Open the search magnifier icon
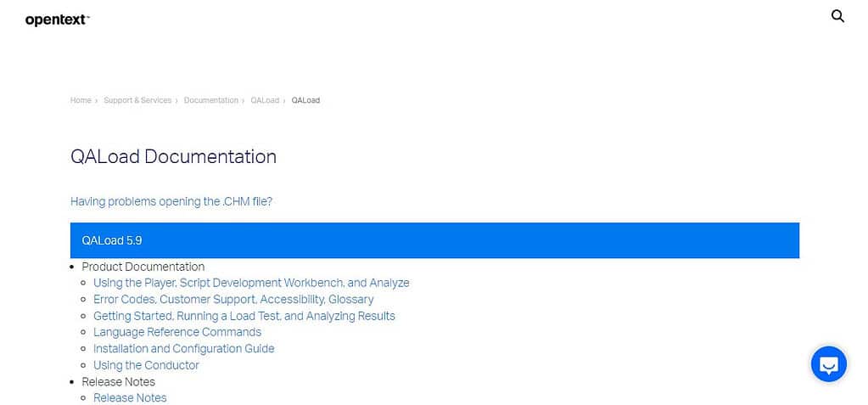868x405 pixels. 837,16
